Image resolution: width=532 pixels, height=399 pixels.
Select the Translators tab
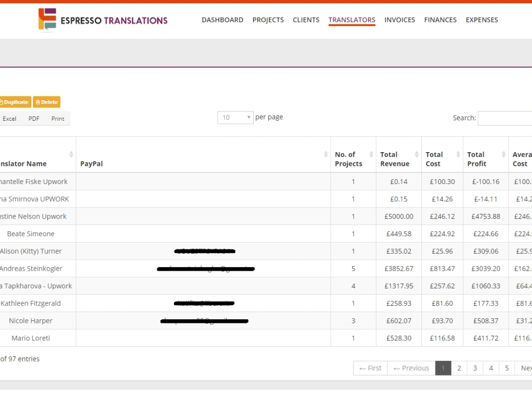(352, 20)
